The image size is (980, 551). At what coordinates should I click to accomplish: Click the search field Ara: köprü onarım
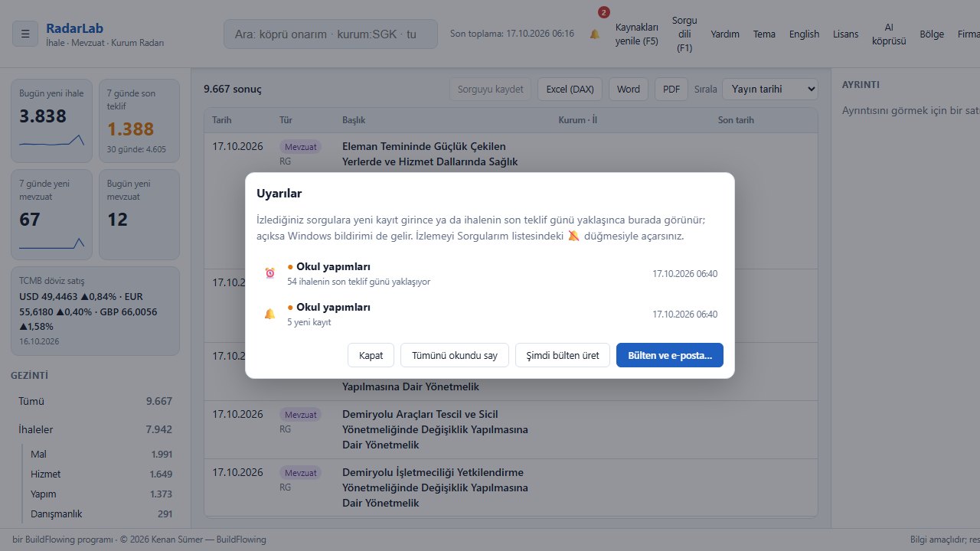(x=331, y=34)
